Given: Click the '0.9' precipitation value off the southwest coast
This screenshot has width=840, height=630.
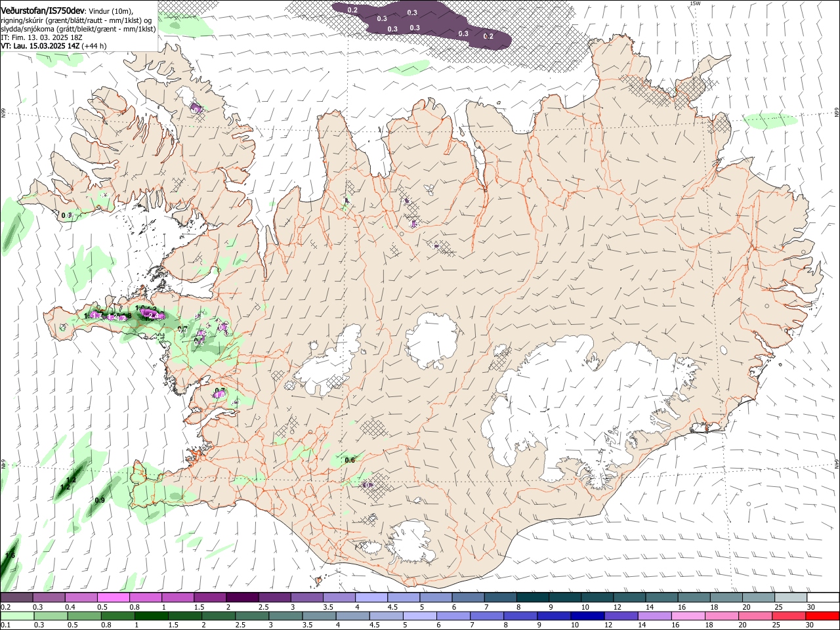Looking at the screenshot, I should point(100,500).
